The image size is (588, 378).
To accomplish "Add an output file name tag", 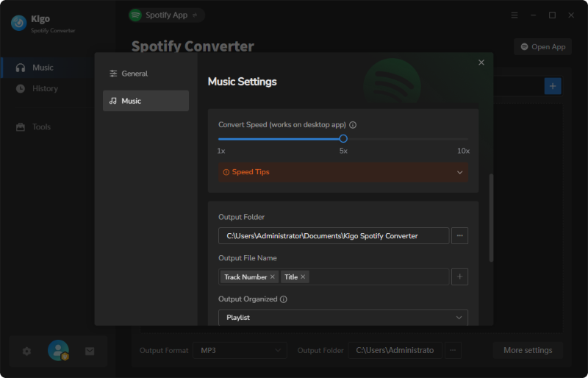I will 459,277.
